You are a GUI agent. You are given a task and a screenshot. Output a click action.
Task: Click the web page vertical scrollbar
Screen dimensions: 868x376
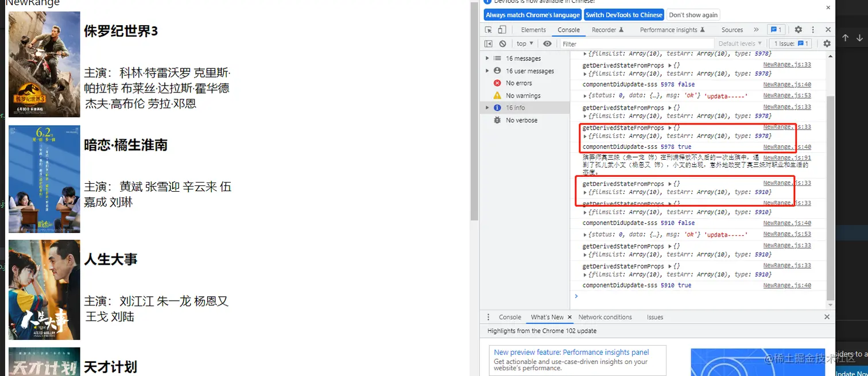474,112
